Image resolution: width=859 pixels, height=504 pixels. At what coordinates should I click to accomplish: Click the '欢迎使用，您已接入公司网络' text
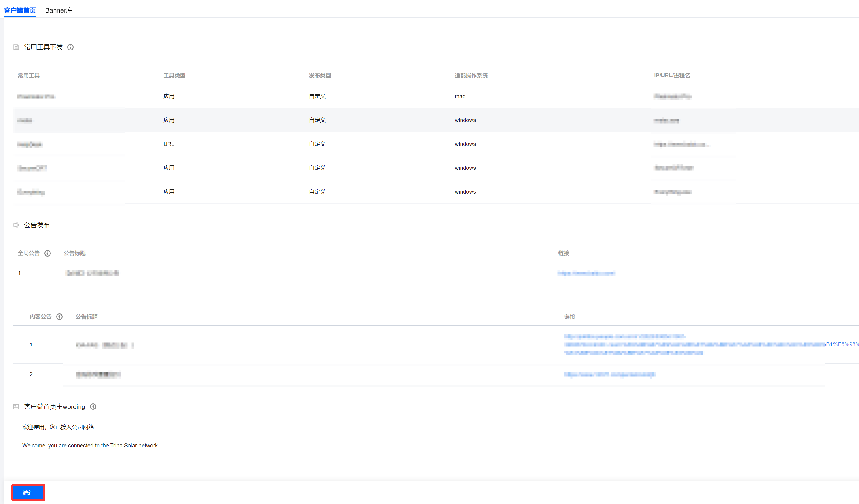pyautogui.click(x=58, y=427)
